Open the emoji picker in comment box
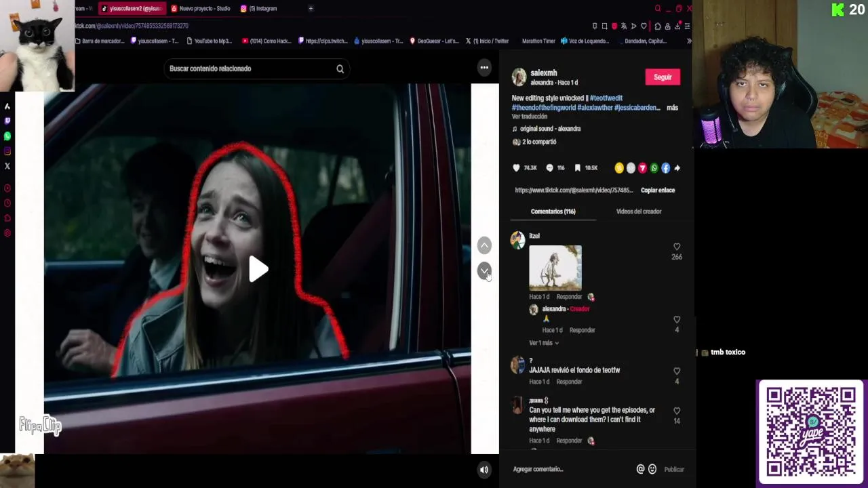The height and width of the screenshot is (488, 868). point(652,469)
